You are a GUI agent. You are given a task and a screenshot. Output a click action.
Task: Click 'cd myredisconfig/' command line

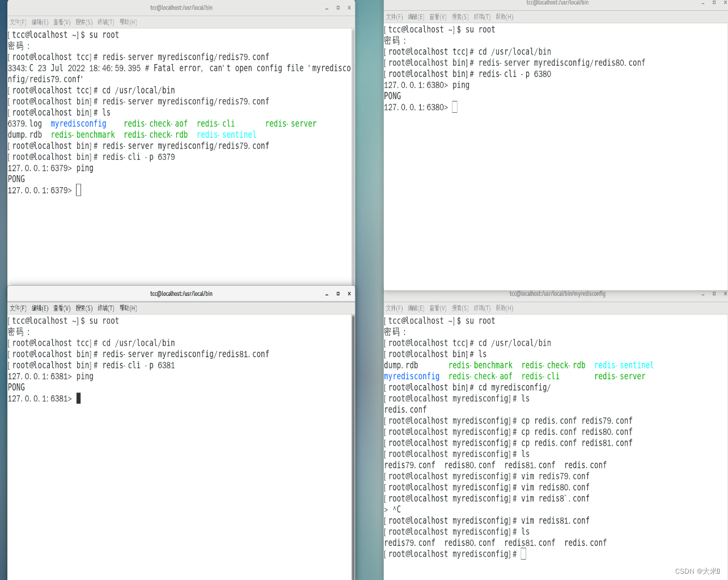[467, 388]
